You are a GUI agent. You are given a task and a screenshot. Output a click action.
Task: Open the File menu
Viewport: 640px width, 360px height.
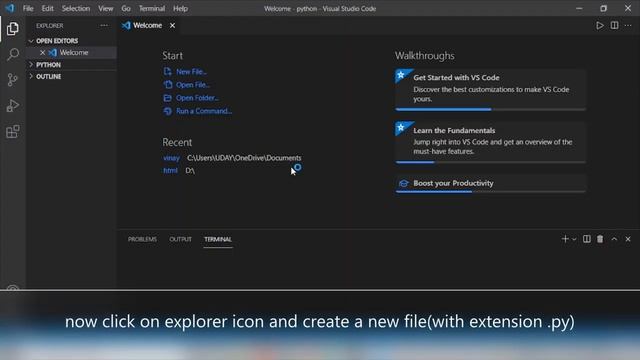tap(28, 8)
